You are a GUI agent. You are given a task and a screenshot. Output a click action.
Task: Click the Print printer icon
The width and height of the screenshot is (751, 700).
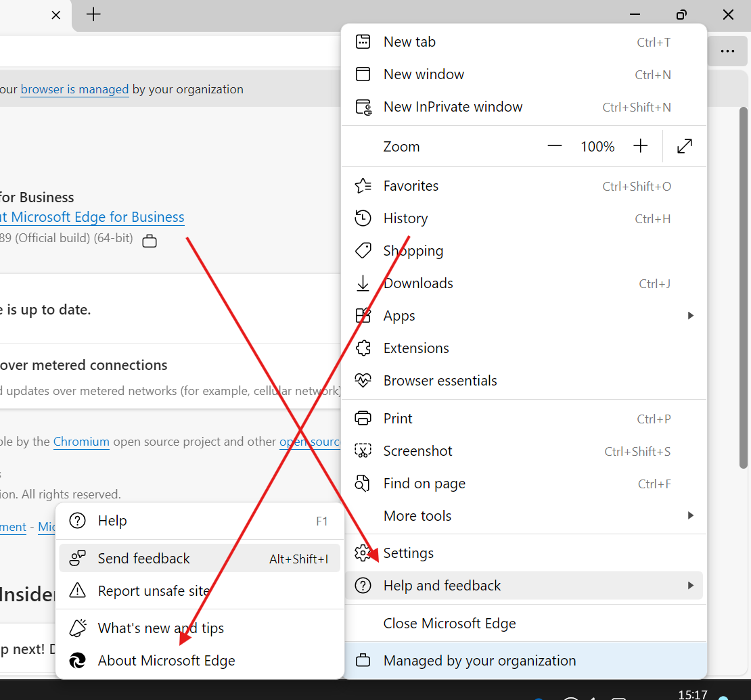click(363, 419)
